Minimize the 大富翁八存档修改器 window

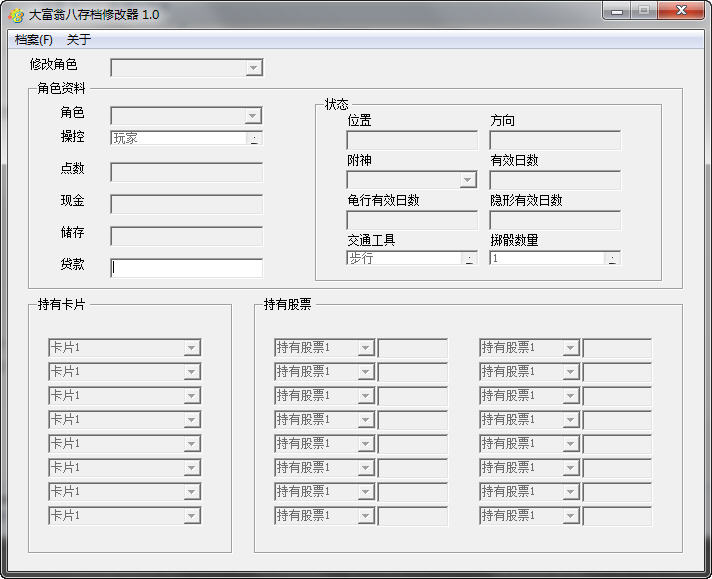(616, 10)
